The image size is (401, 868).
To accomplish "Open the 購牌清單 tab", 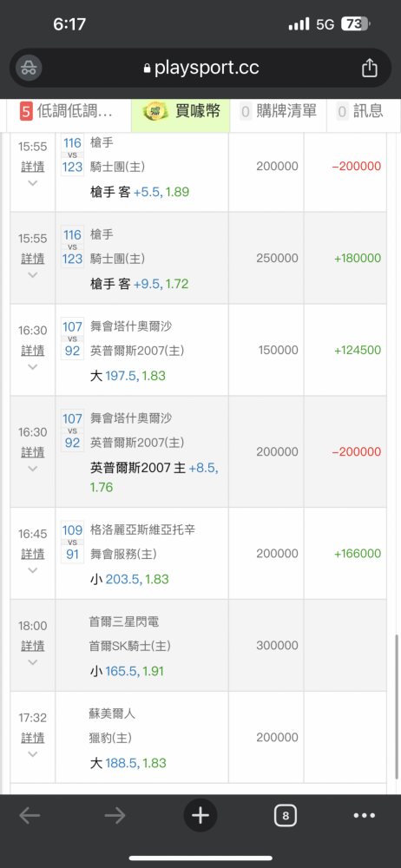I will coord(278,111).
